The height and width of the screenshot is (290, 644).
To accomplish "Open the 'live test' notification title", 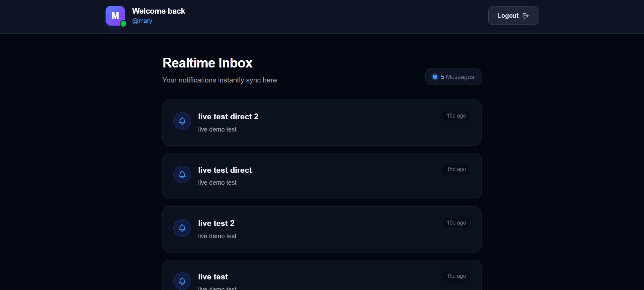I will [x=213, y=277].
